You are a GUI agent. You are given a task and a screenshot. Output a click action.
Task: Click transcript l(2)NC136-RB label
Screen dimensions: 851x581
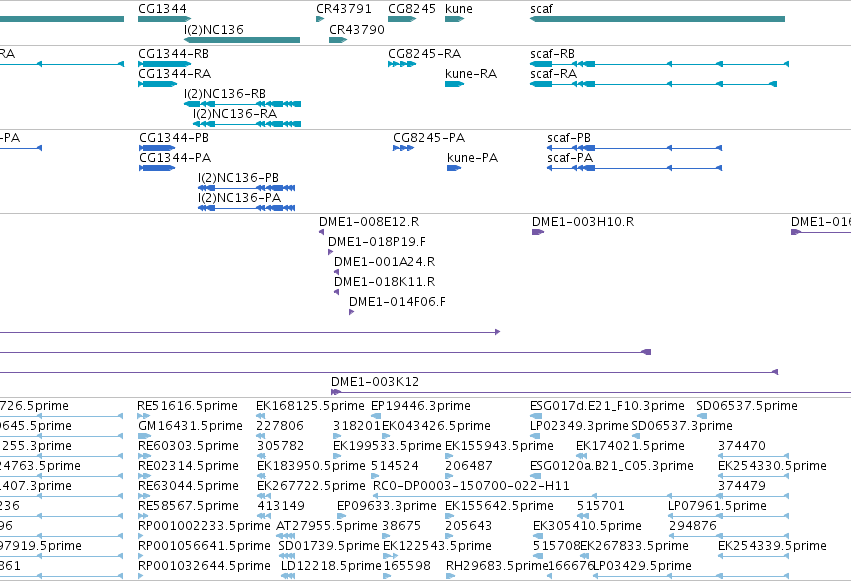click(x=225, y=94)
